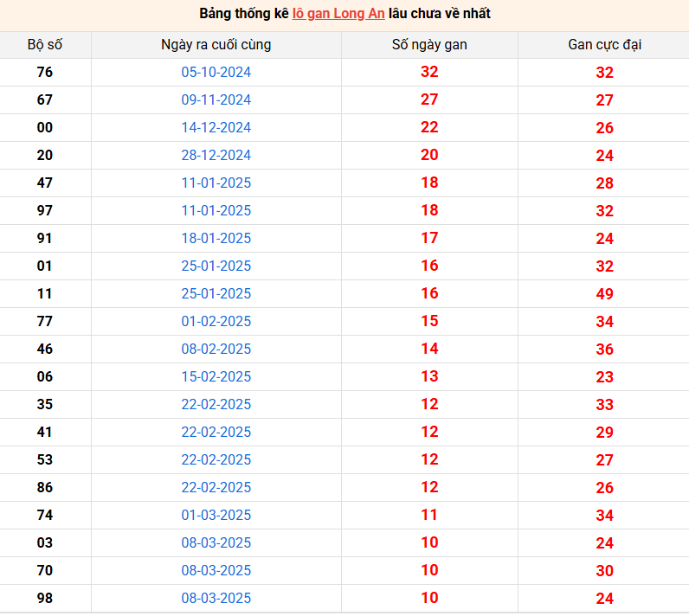This screenshot has width=689, height=616.
Task: Select the 15-02-2025 date link
Action: click(216, 376)
